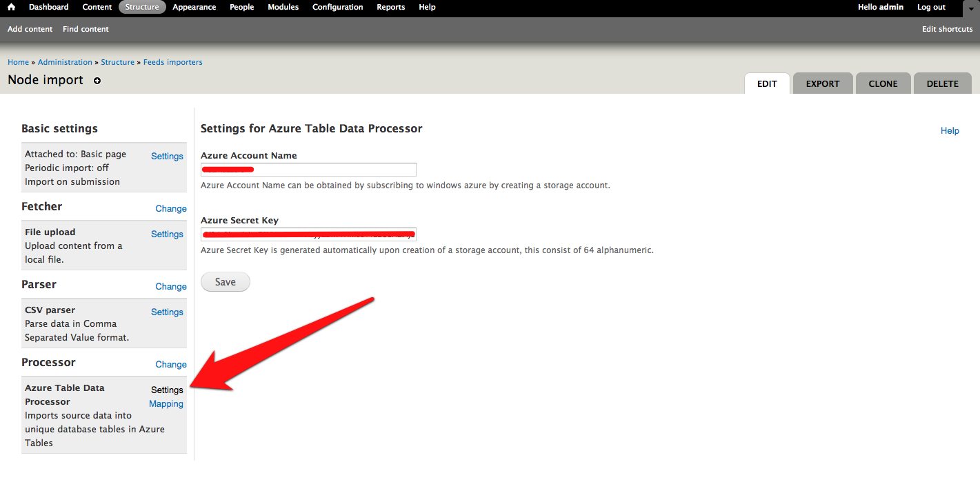This screenshot has height=482, width=980.
Task: Open the DELETE tab
Action: click(x=942, y=83)
